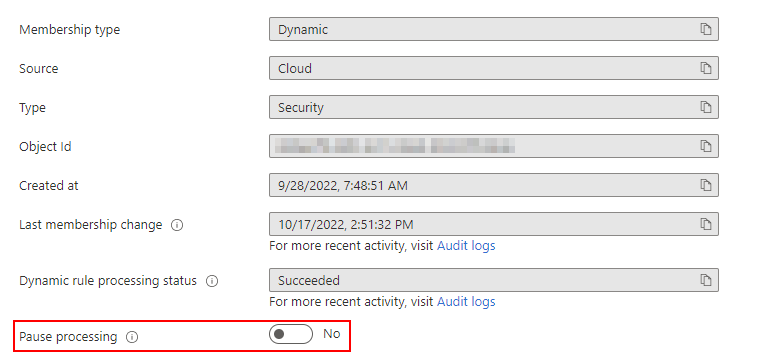Click the Source field showing Cloud

point(494,68)
